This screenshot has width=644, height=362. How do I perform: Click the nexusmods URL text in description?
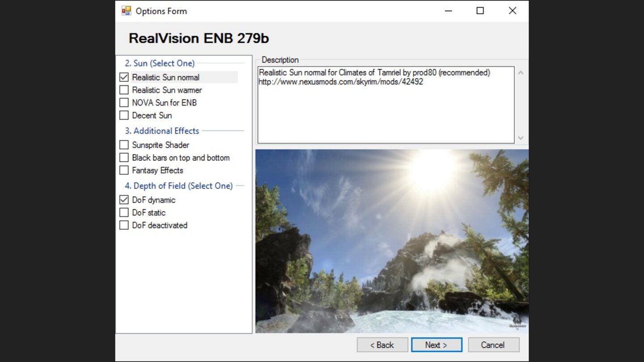tap(341, 82)
